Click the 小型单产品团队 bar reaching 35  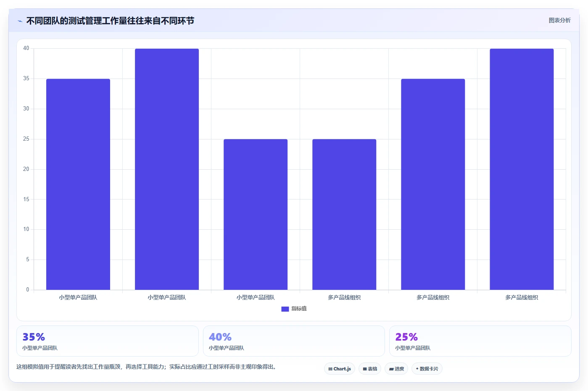point(78,184)
